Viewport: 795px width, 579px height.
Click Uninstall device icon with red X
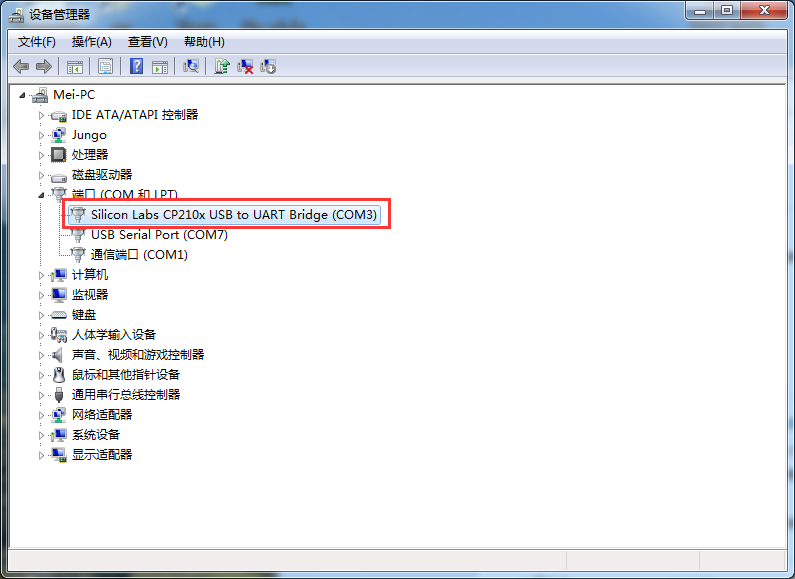pyautogui.click(x=245, y=66)
